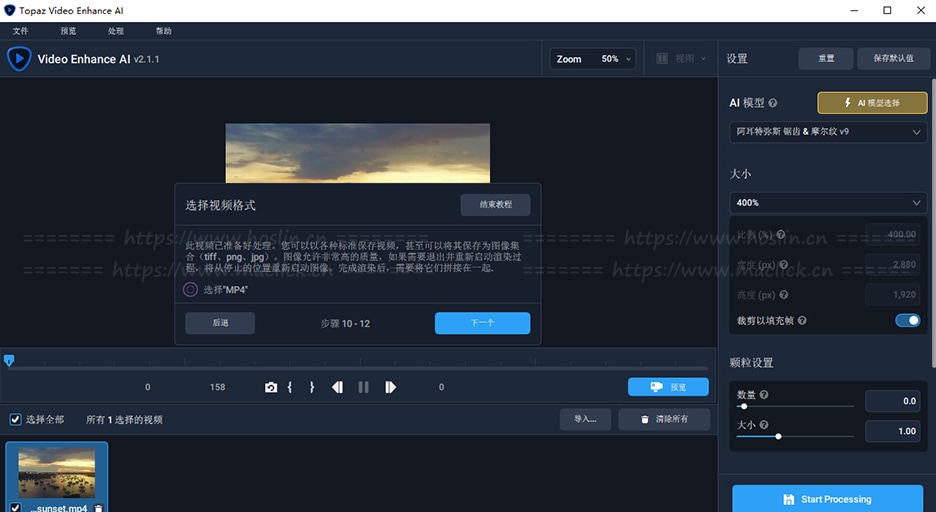The height and width of the screenshot is (512, 936).
Task: Click the 后退 button
Action: [x=220, y=323]
